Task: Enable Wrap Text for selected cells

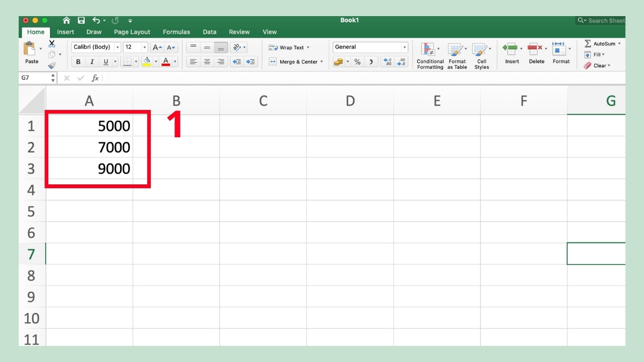Action: pyautogui.click(x=288, y=47)
